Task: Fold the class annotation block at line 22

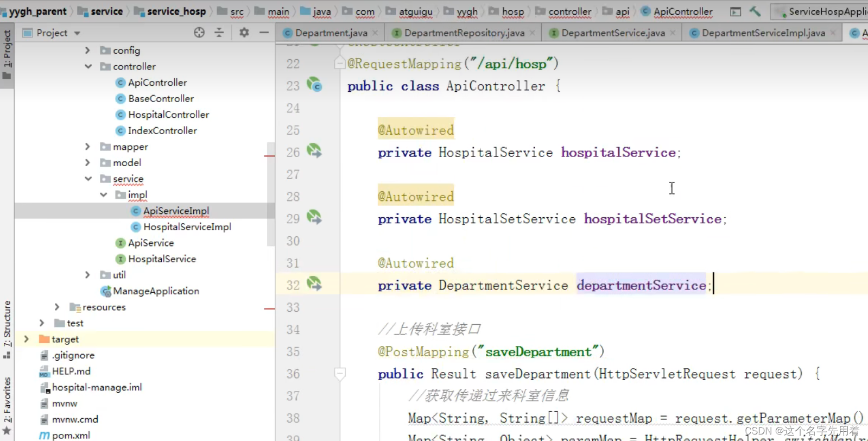Action: pyautogui.click(x=340, y=64)
